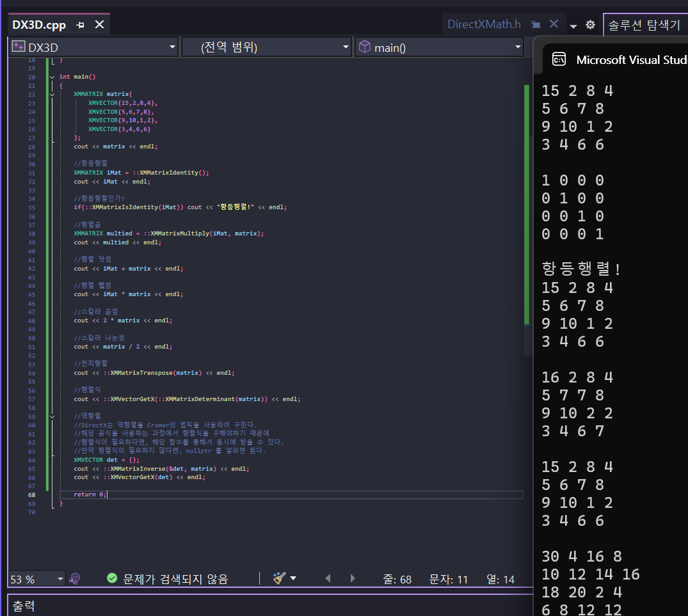Collapse the int main() function block
Viewport: 688px width, 616px height.
52,77
